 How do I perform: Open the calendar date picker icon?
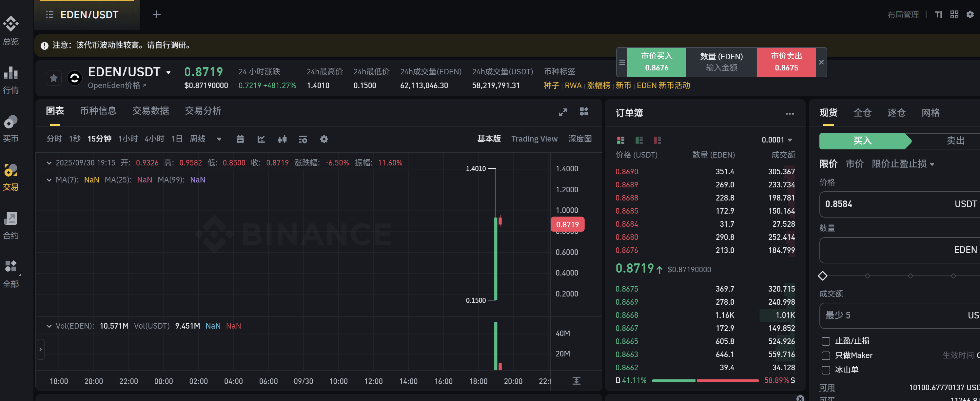[x=240, y=139]
